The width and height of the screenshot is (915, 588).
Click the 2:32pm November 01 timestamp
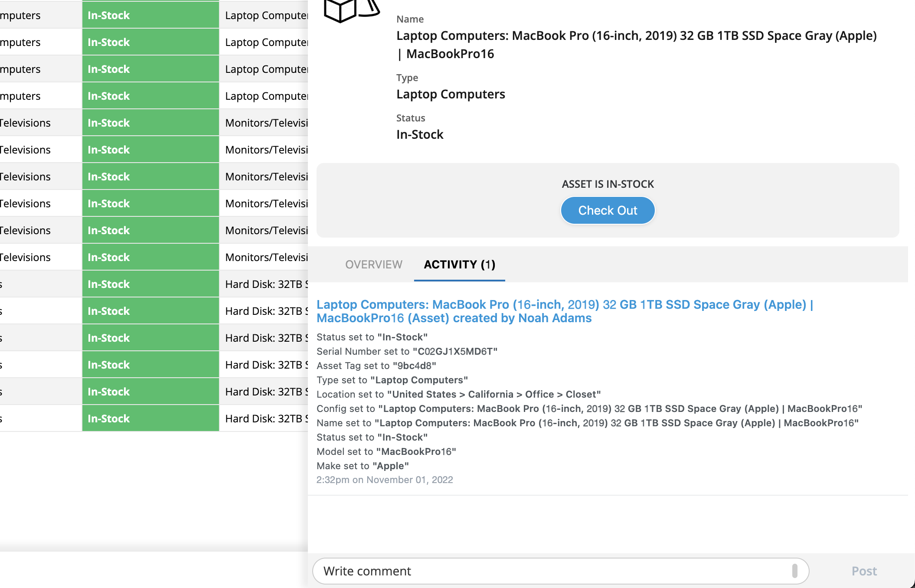pyautogui.click(x=385, y=480)
